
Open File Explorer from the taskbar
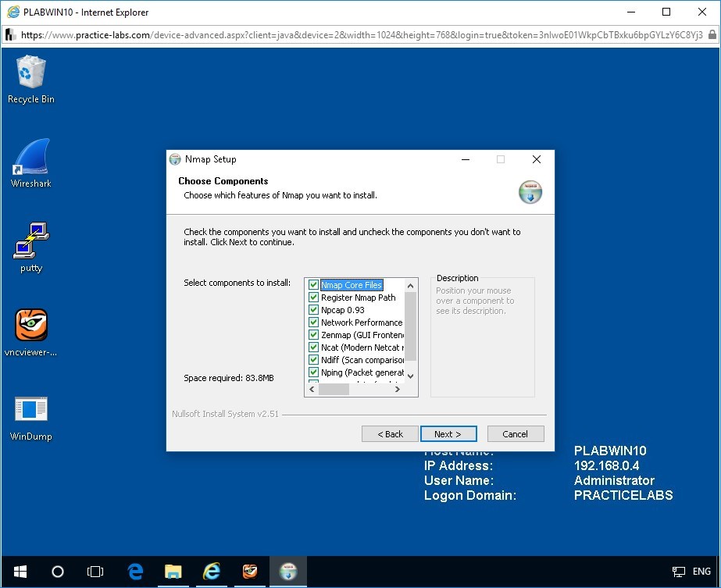(x=173, y=572)
